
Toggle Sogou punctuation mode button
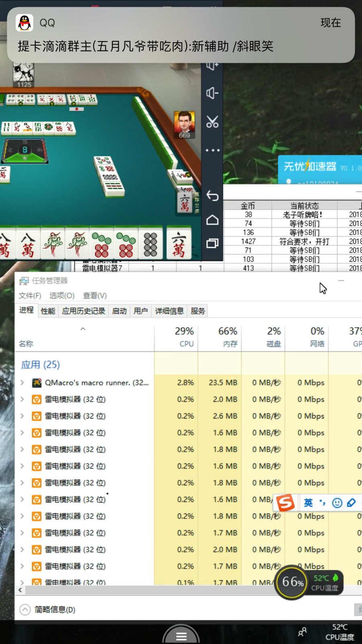pos(323,503)
